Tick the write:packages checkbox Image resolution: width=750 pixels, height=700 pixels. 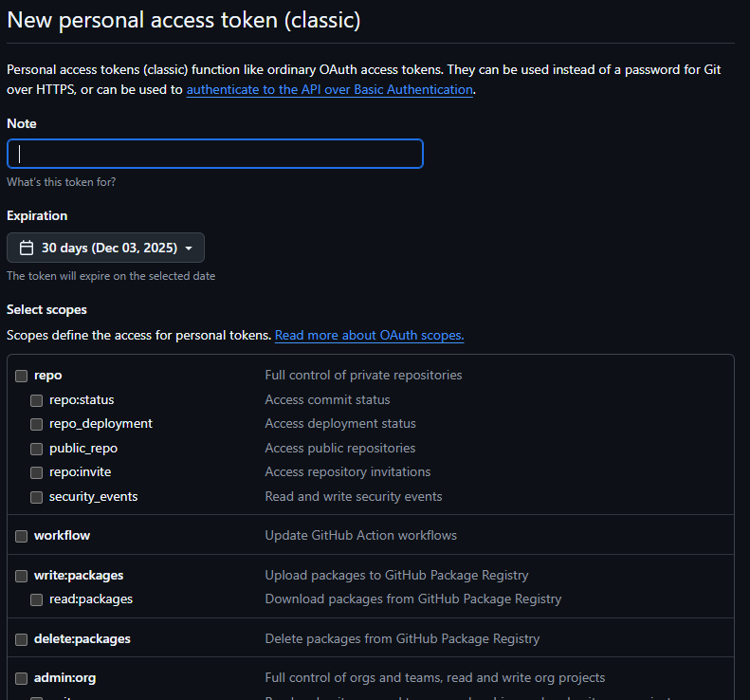[21, 576]
